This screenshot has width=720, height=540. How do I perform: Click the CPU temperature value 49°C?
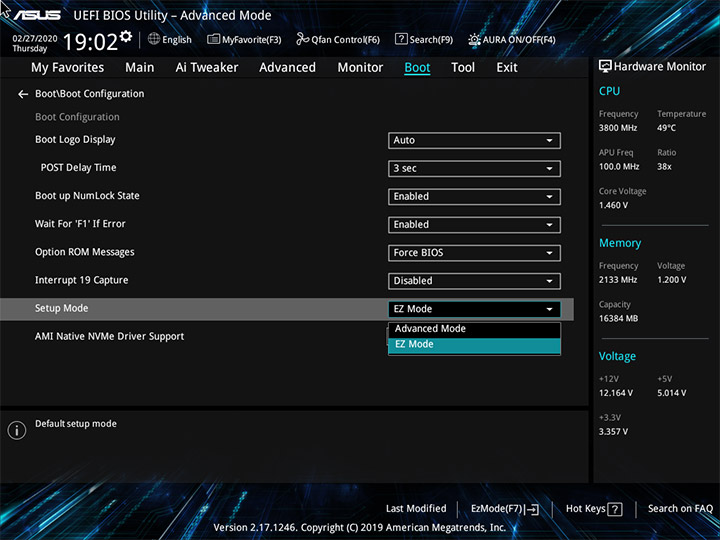tap(666, 128)
